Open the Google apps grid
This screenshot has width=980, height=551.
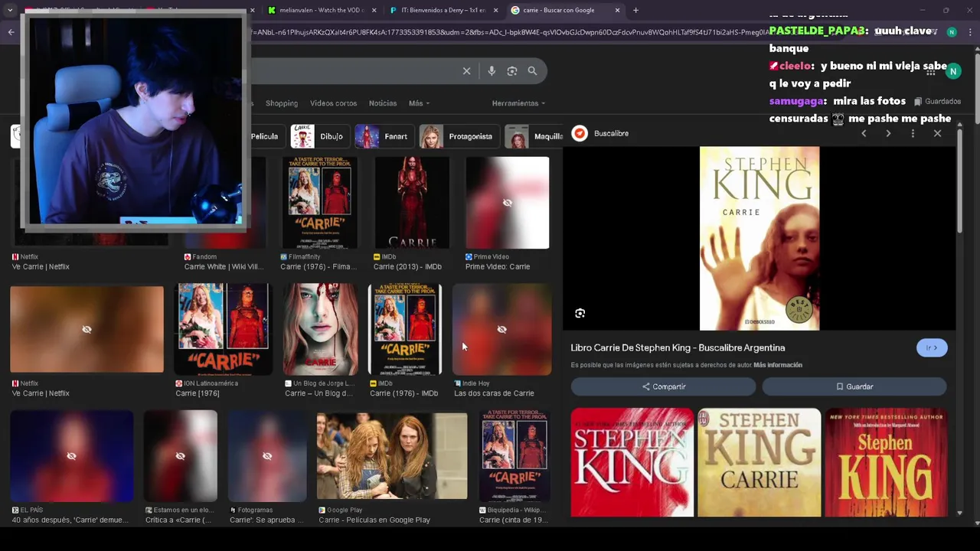[931, 70]
